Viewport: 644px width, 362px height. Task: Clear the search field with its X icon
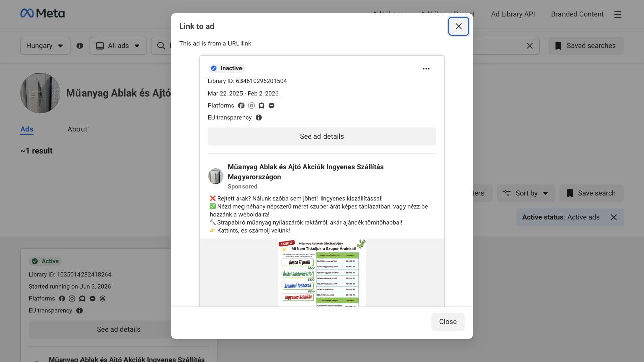point(530,46)
